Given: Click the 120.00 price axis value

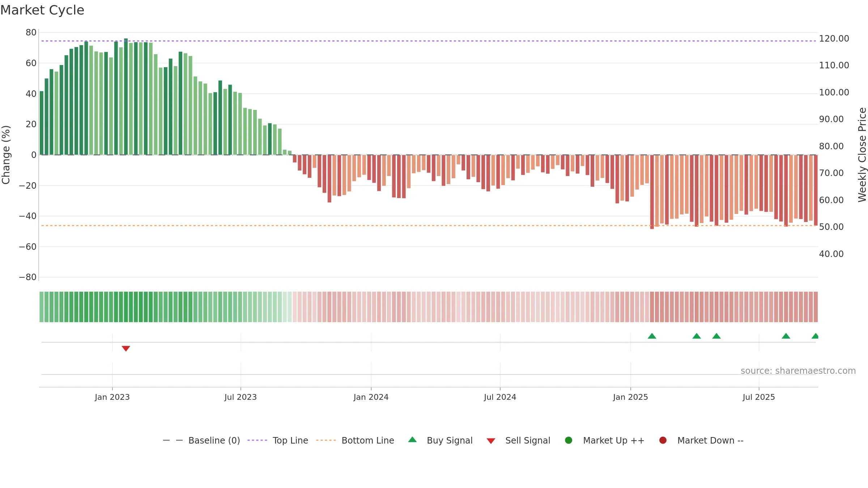Looking at the screenshot, I should point(834,39).
